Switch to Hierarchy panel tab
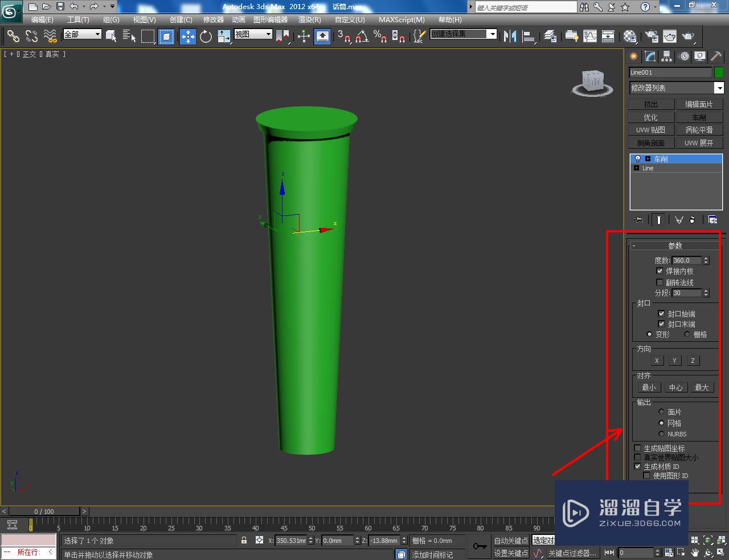Image resolution: width=729 pixels, height=560 pixels. (x=667, y=56)
